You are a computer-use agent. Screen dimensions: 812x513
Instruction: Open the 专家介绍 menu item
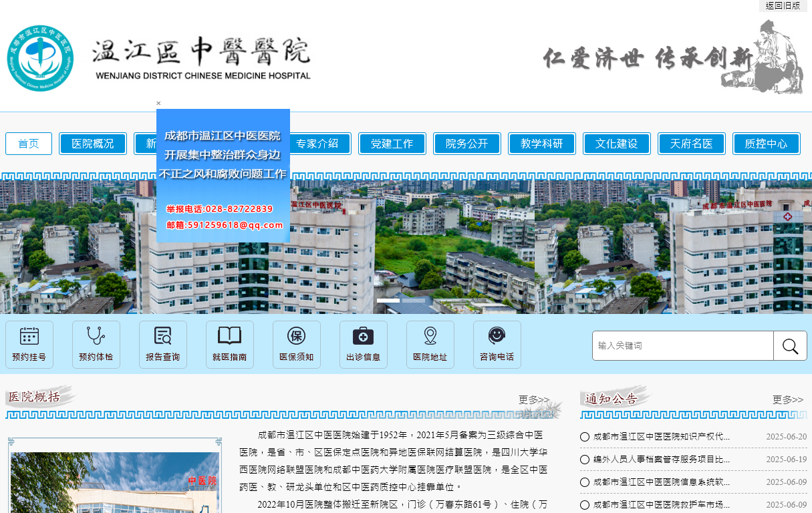point(319,143)
